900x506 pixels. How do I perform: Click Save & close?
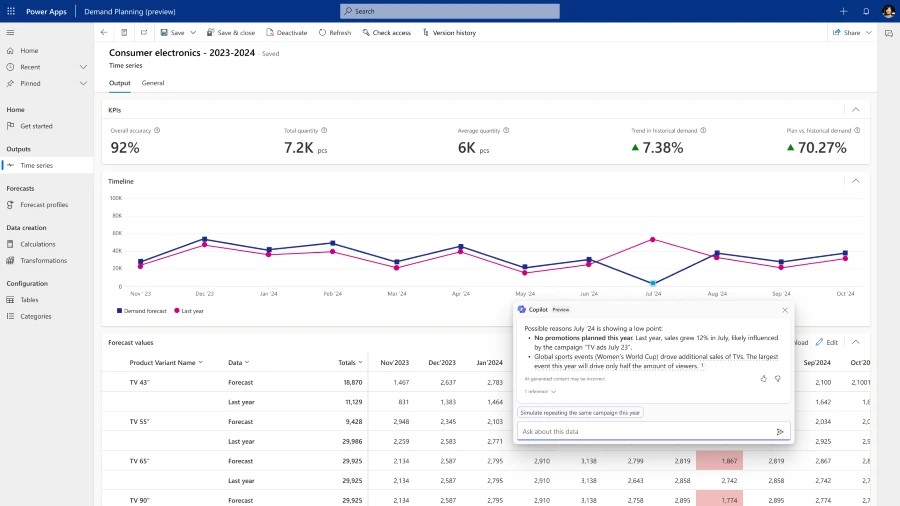[x=231, y=33]
